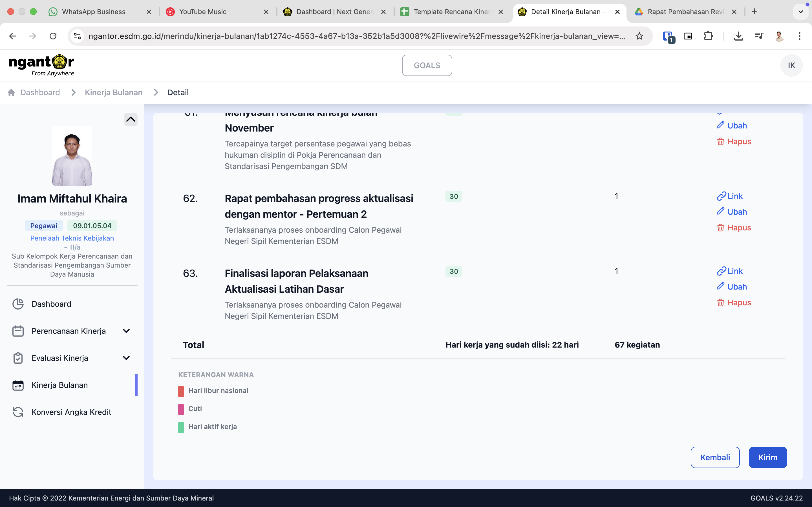The height and width of the screenshot is (507, 812).
Task: Switch to WhatsApp Business tab
Action: click(94, 12)
